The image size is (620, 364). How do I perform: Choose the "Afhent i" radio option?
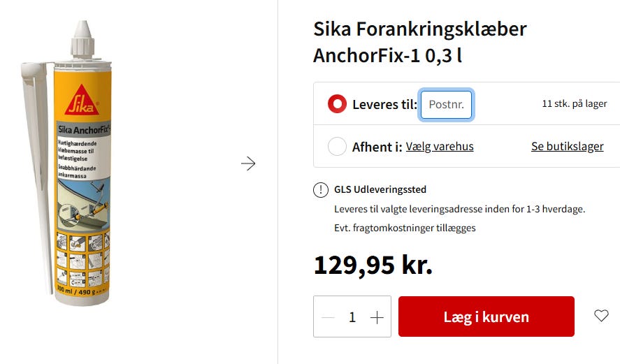[x=338, y=147]
